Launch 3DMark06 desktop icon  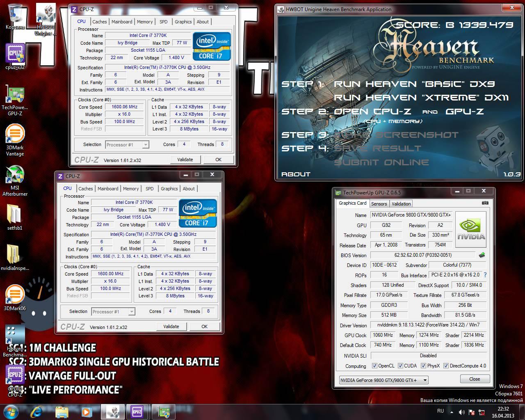pos(15,294)
